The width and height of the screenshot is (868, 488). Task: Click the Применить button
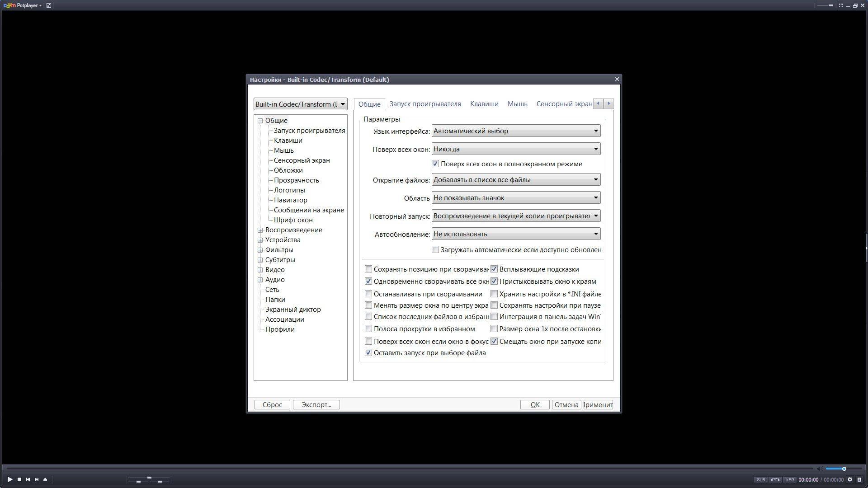(x=598, y=405)
